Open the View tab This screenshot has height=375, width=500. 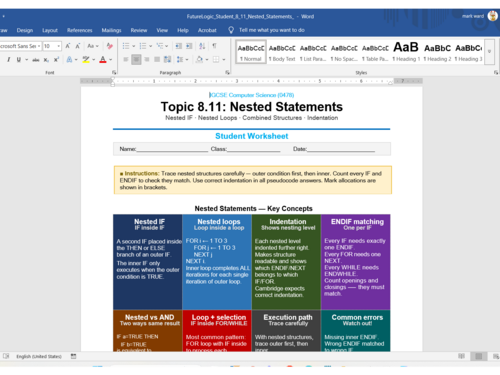pos(162,30)
